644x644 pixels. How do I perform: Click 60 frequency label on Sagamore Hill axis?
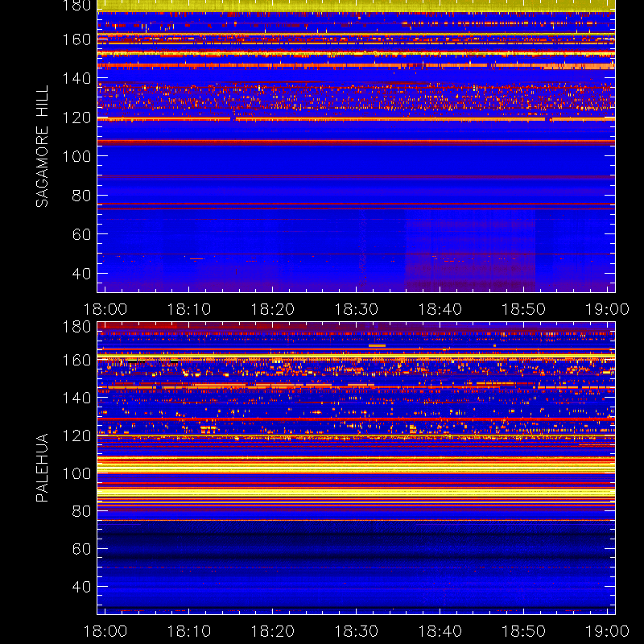[x=81, y=234]
